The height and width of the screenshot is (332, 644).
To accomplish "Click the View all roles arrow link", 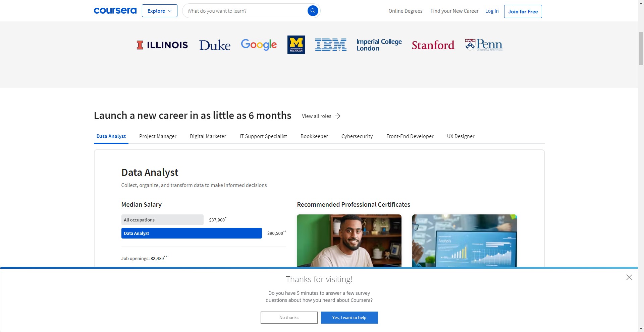I will click(x=321, y=116).
